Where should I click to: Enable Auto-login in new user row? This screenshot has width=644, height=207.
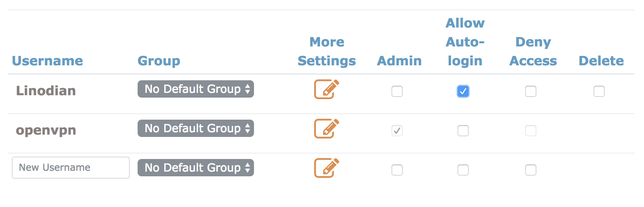pos(463,170)
